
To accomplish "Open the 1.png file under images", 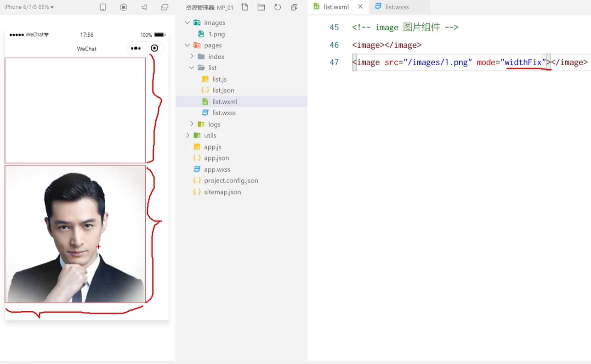I will (x=216, y=34).
